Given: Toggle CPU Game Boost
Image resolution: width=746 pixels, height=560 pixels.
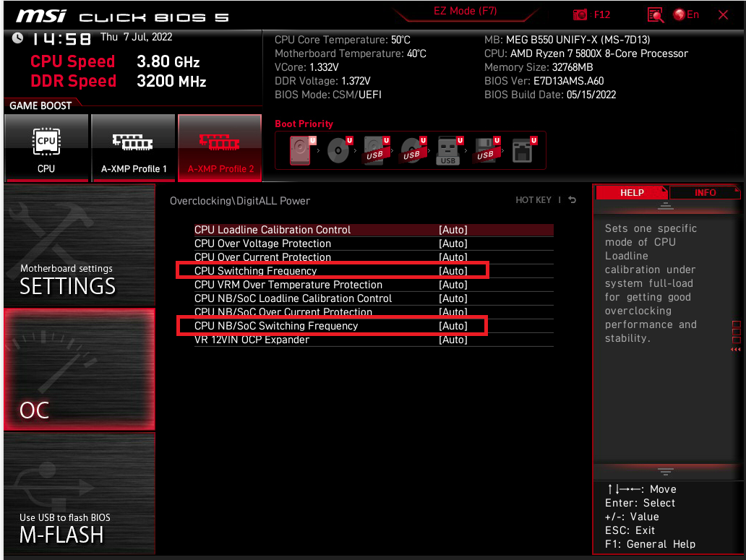Looking at the screenshot, I should point(46,148).
